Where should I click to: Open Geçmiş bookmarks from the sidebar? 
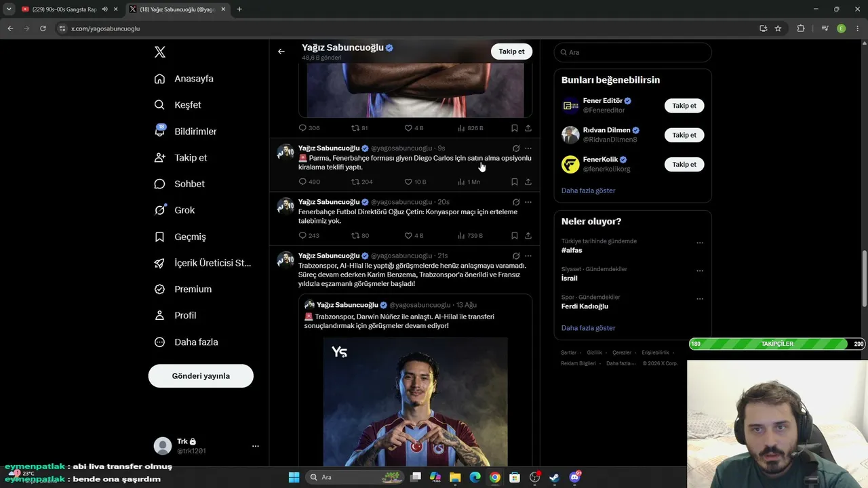[180, 237]
